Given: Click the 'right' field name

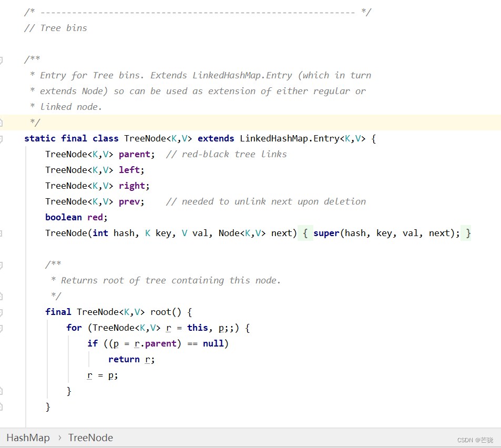Looking at the screenshot, I should pyautogui.click(x=131, y=186).
